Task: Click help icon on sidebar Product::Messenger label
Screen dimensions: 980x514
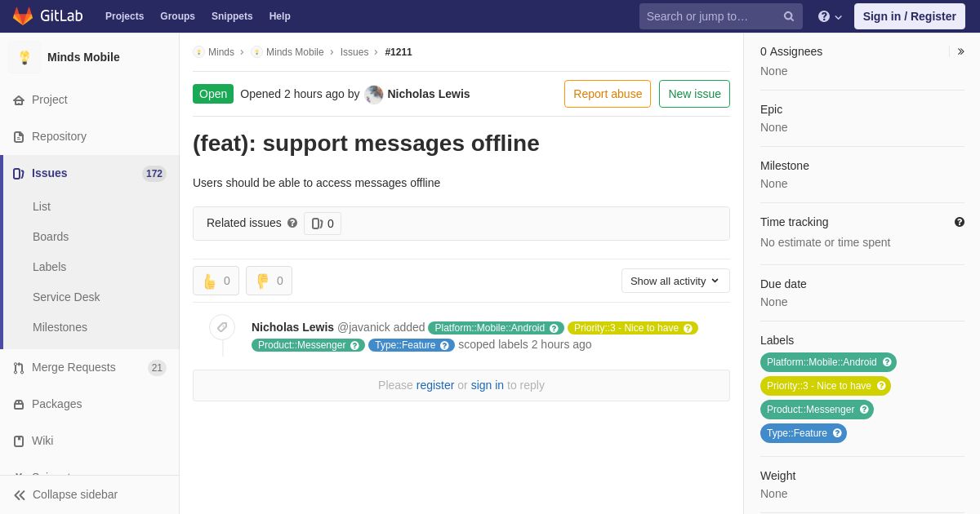Action: (x=864, y=410)
